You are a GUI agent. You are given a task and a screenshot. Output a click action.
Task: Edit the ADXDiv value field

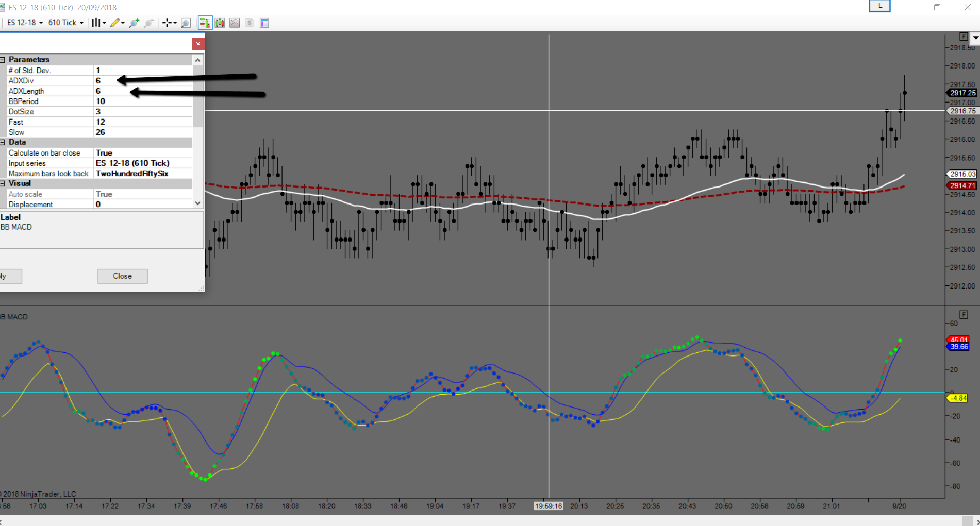143,80
